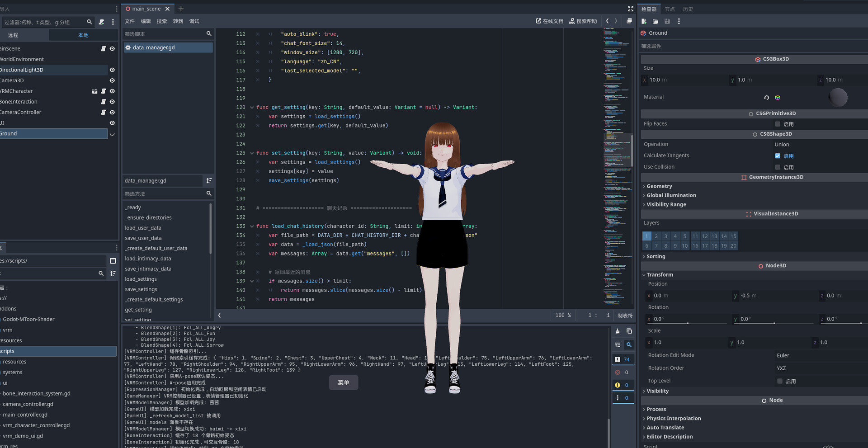Click the Material preview sphere swatch

838,97
